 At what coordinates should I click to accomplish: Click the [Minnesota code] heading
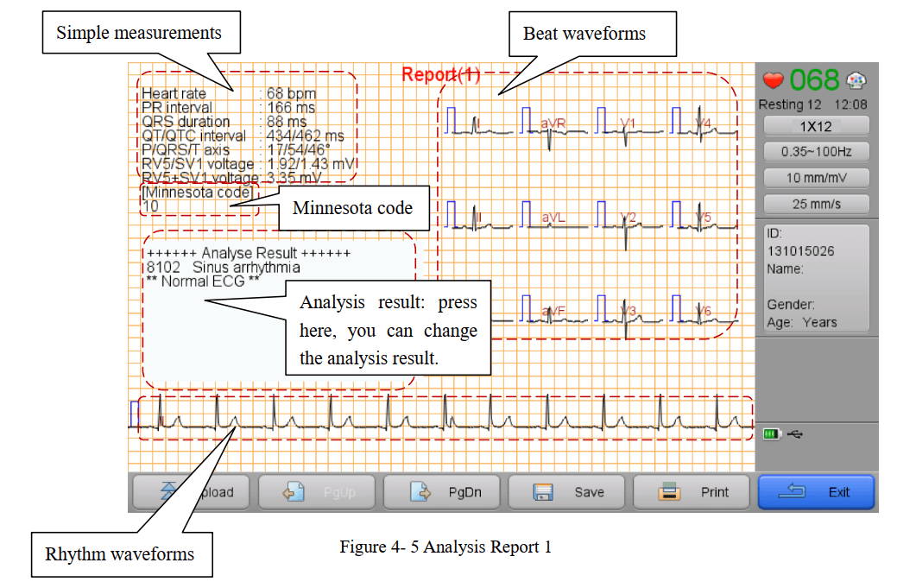(x=198, y=193)
